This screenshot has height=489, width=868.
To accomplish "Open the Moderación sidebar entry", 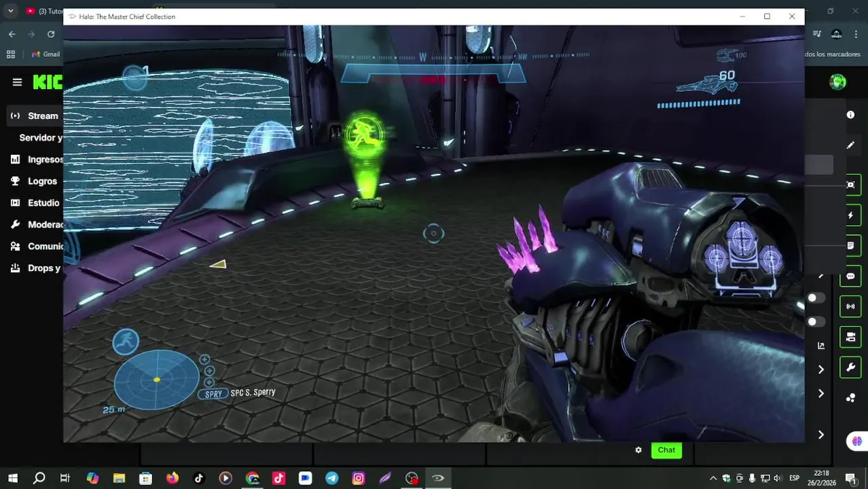I will point(36,224).
